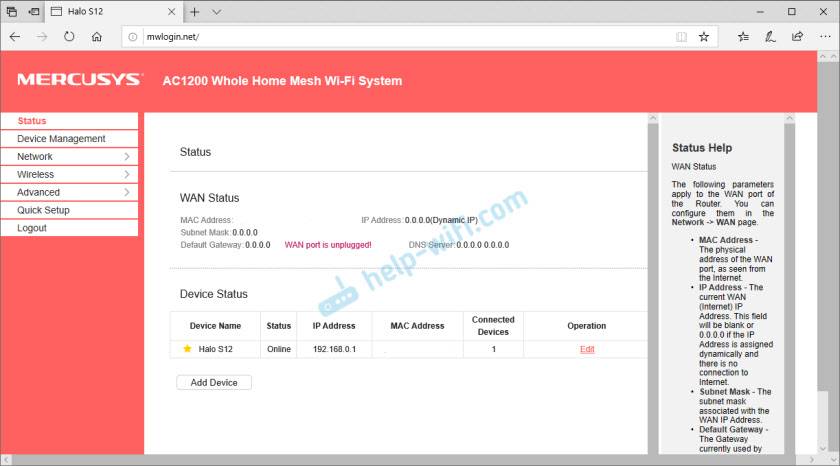The image size is (840, 466).
Task: Select the Halo S12 device name cell
Action: tap(215, 349)
